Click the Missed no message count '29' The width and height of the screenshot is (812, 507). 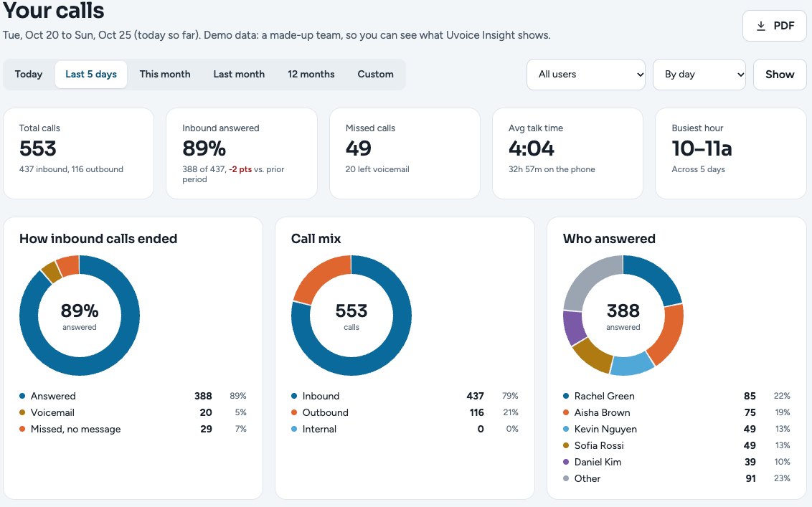click(206, 430)
